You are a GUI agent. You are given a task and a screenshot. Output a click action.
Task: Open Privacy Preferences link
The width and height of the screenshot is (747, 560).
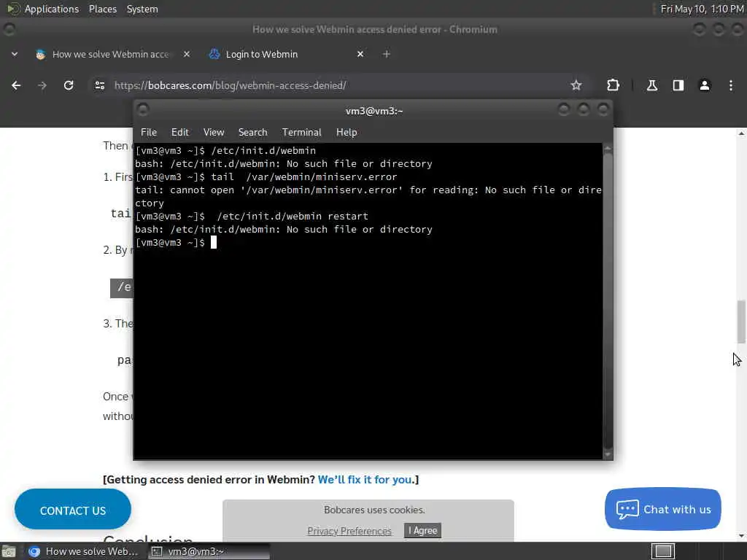349,531
